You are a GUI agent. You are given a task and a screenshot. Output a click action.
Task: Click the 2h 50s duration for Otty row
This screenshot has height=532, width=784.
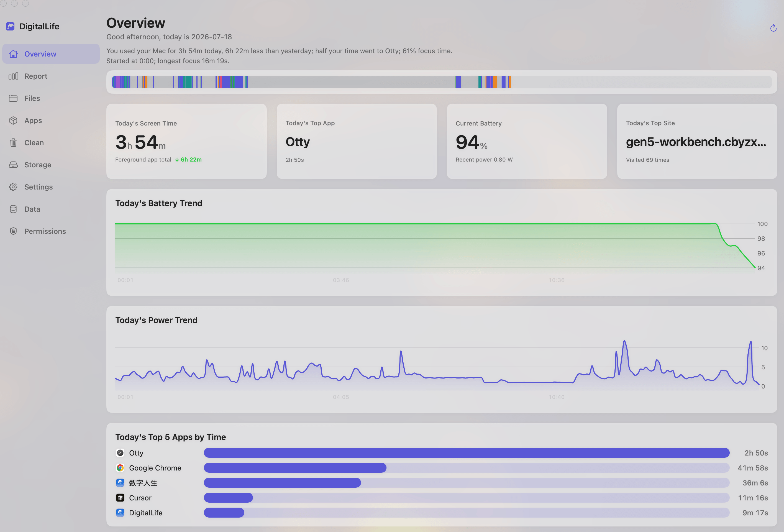click(x=756, y=453)
